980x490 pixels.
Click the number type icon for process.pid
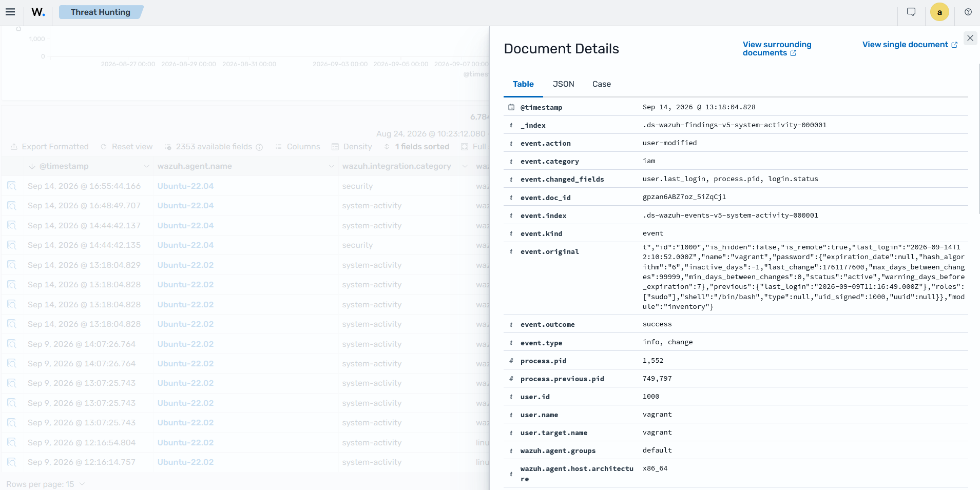tap(511, 361)
